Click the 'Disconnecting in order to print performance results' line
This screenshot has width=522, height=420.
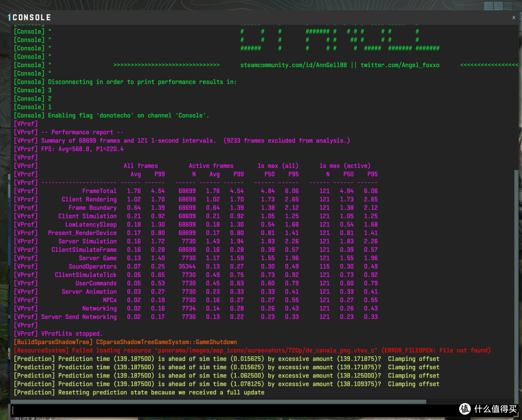pyautogui.click(x=125, y=82)
